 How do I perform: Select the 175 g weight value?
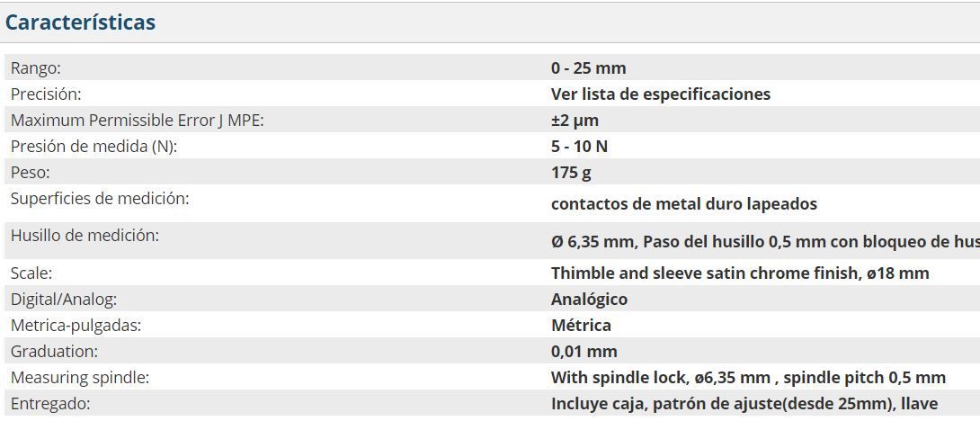coord(571,172)
